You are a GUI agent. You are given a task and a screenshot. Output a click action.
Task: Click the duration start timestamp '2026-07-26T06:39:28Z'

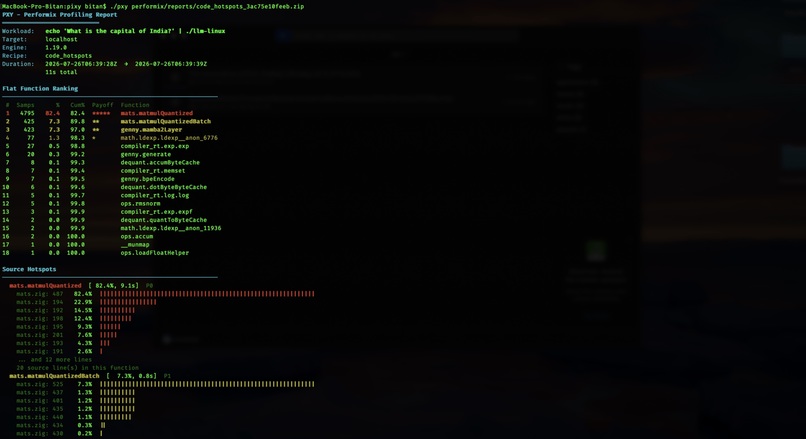click(x=81, y=64)
